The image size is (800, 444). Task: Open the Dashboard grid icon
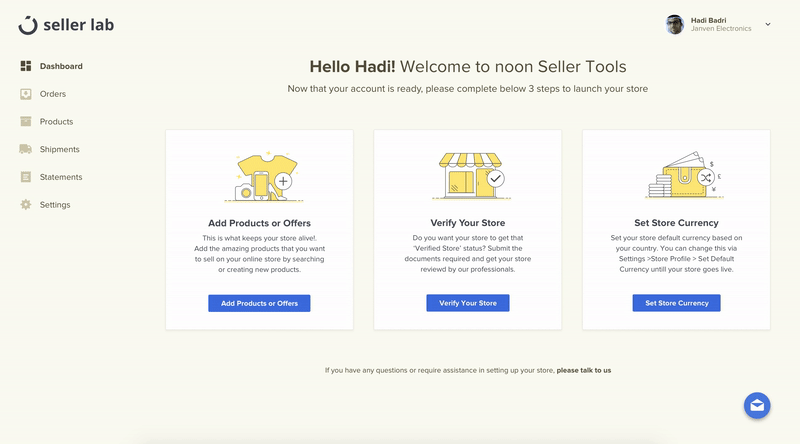26,66
